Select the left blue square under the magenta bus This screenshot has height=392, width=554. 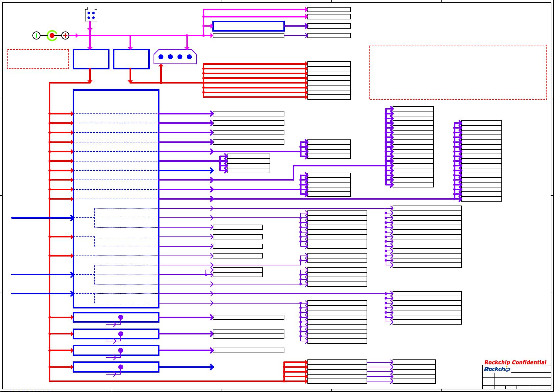click(x=91, y=59)
